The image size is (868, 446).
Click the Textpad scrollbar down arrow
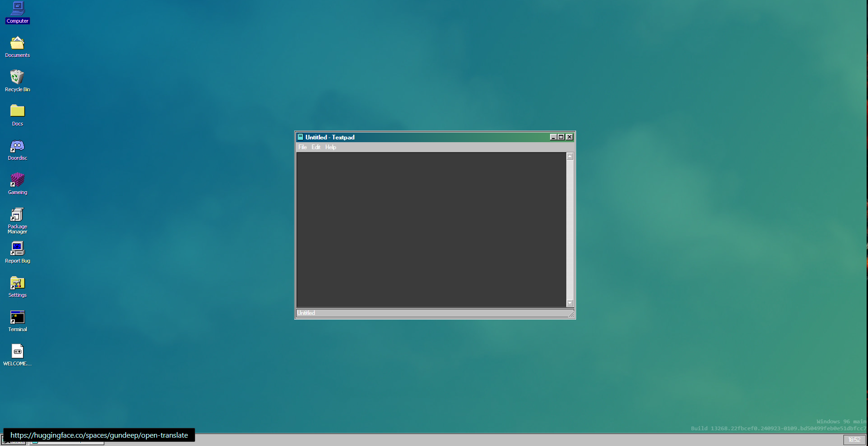[570, 303]
